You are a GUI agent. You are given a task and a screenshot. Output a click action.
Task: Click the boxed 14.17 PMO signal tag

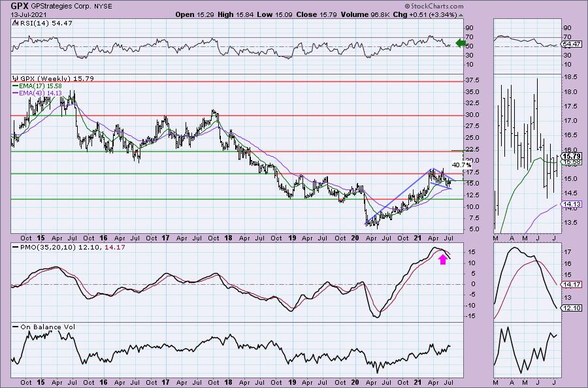click(x=572, y=285)
